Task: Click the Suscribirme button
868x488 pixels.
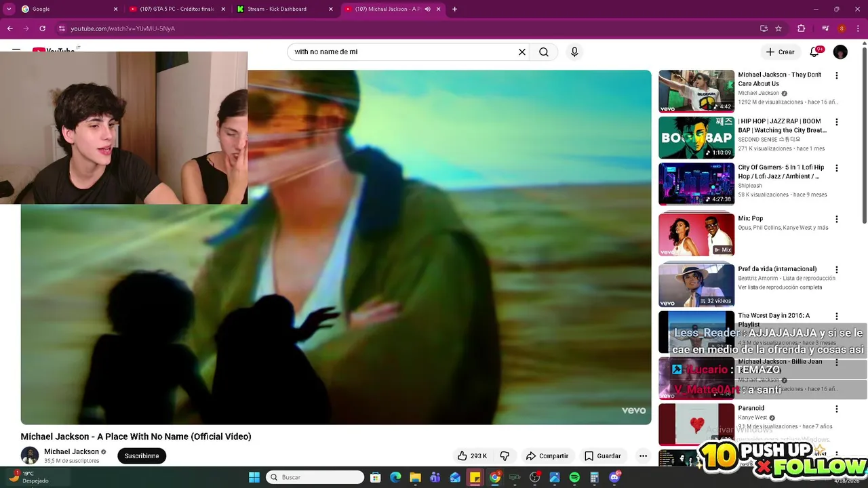Action: point(142,455)
